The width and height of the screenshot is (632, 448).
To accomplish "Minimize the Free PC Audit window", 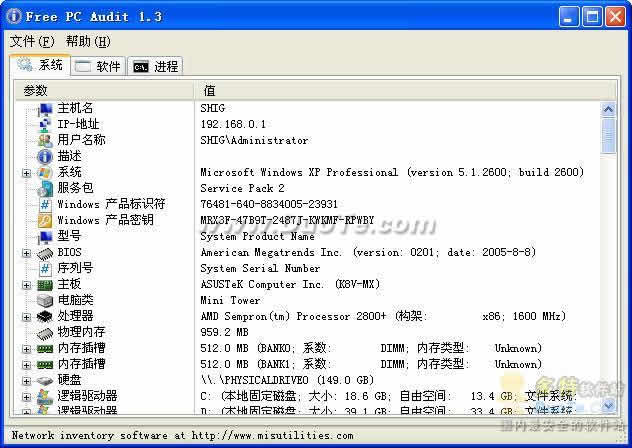I will tap(569, 17).
